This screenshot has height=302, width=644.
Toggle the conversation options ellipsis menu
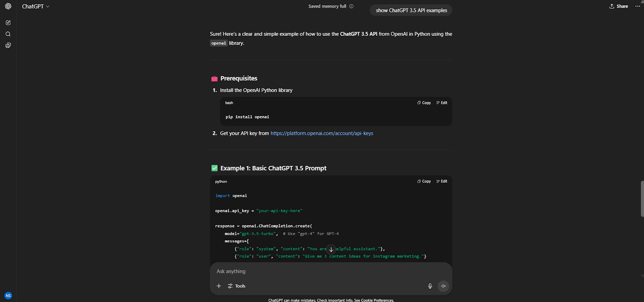[x=637, y=6]
